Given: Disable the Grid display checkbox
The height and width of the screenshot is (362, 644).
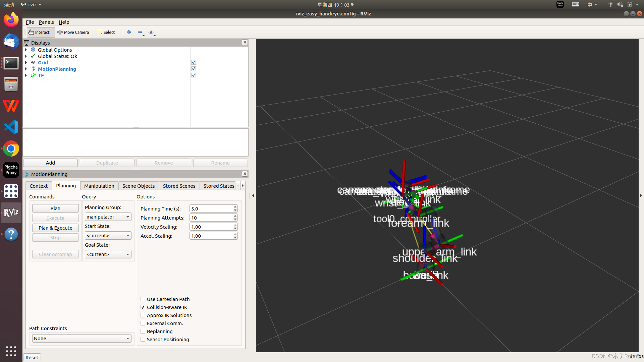Looking at the screenshot, I should pos(194,62).
